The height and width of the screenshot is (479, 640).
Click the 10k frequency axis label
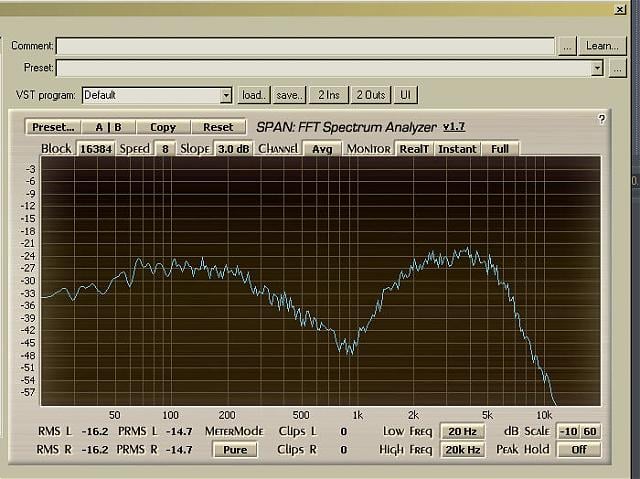pyautogui.click(x=544, y=415)
